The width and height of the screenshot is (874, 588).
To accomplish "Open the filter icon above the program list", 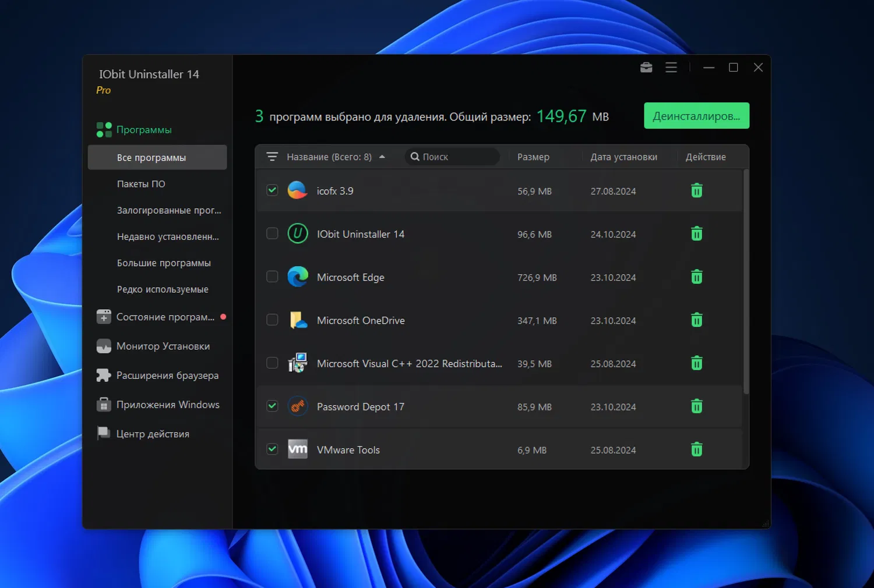I will click(272, 156).
